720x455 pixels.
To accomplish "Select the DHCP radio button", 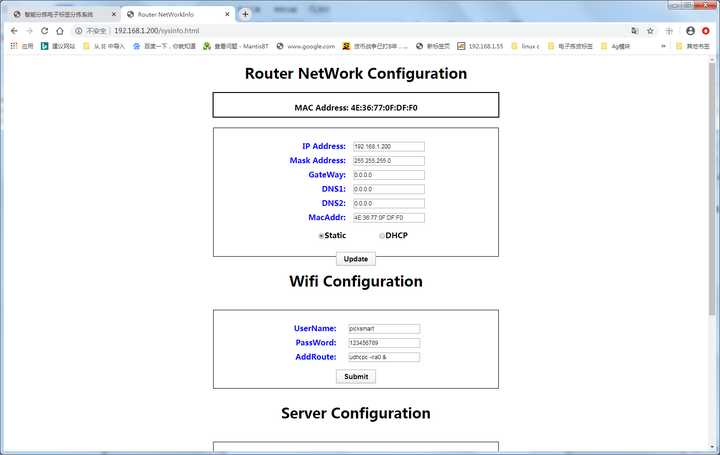I will point(382,236).
